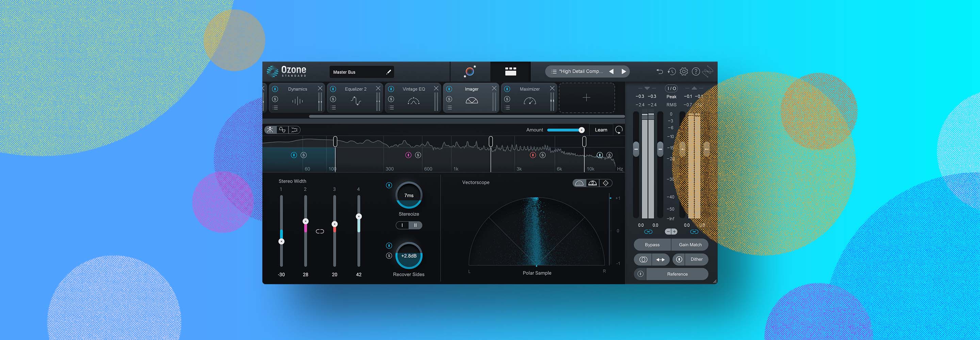Bypass band 3 with red power icon
The width and height of the screenshot is (980, 340).
[x=533, y=155]
